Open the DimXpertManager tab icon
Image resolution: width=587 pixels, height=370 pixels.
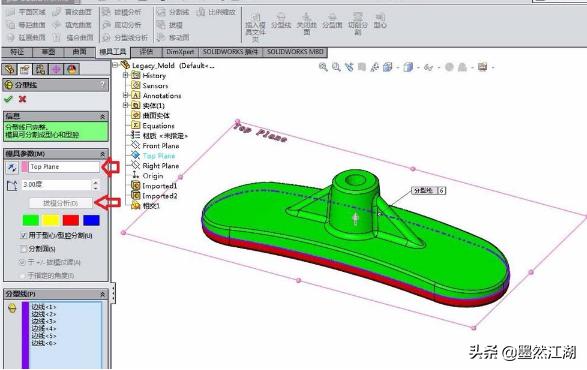56,69
